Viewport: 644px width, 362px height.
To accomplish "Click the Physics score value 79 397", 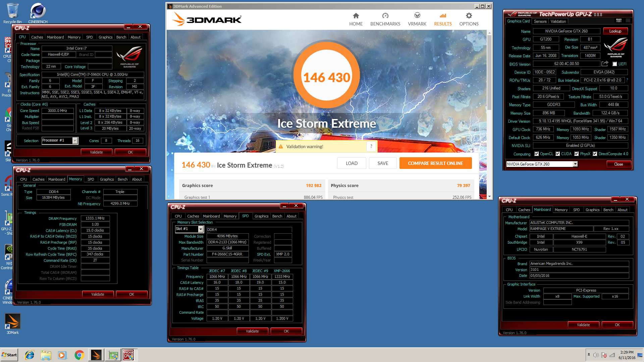I will pos(464,185).
